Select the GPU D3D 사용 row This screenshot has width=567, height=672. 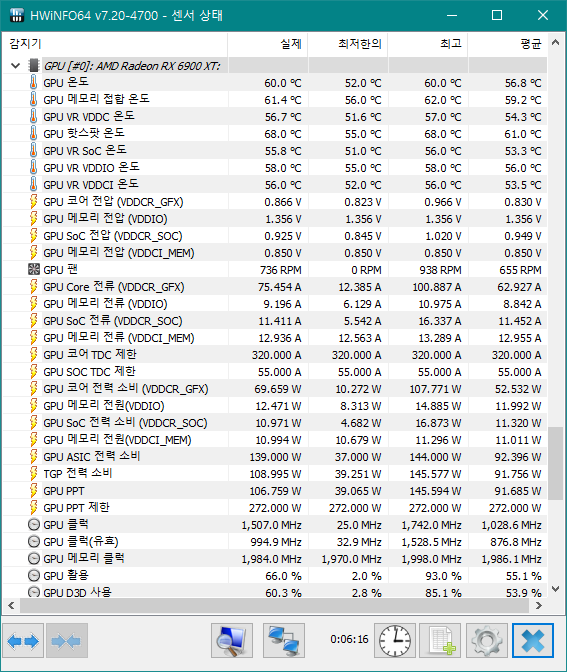pyautogui.click(x=275, y=591)
